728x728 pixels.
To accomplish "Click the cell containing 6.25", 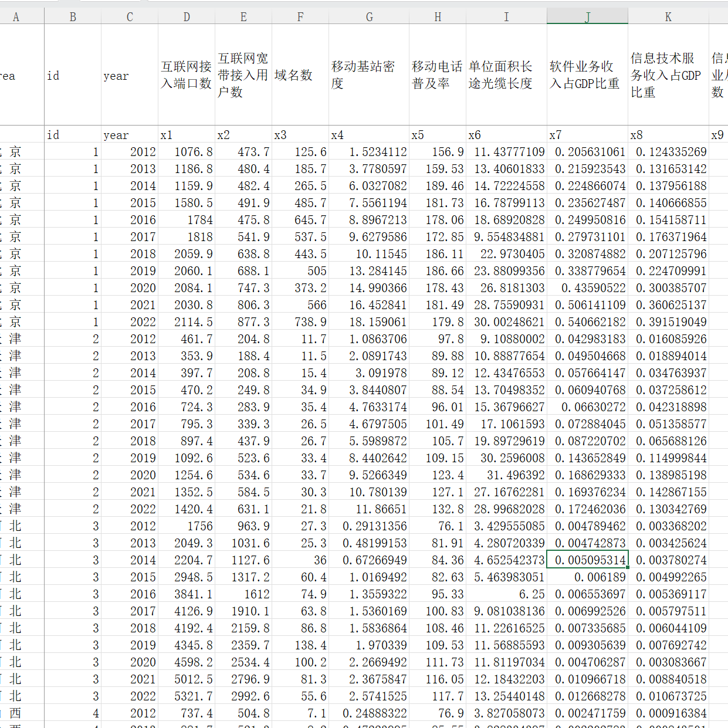I will pos(506,594).
